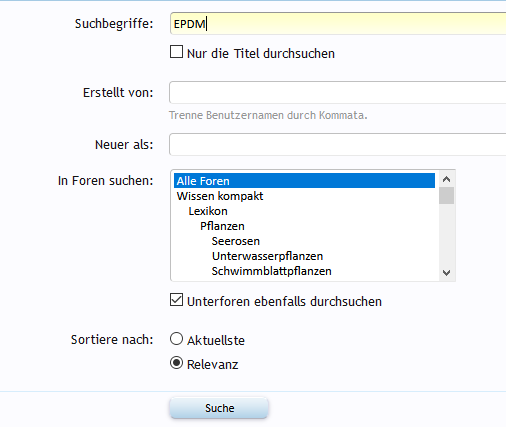Click the Unterforen ebenfalls durchsuchen label
506x427 pixels.
coord(284,302)
